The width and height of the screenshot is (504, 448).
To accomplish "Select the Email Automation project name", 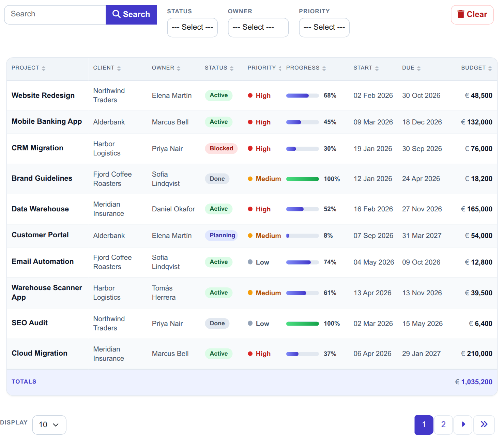I will click(x=43, y=262).
